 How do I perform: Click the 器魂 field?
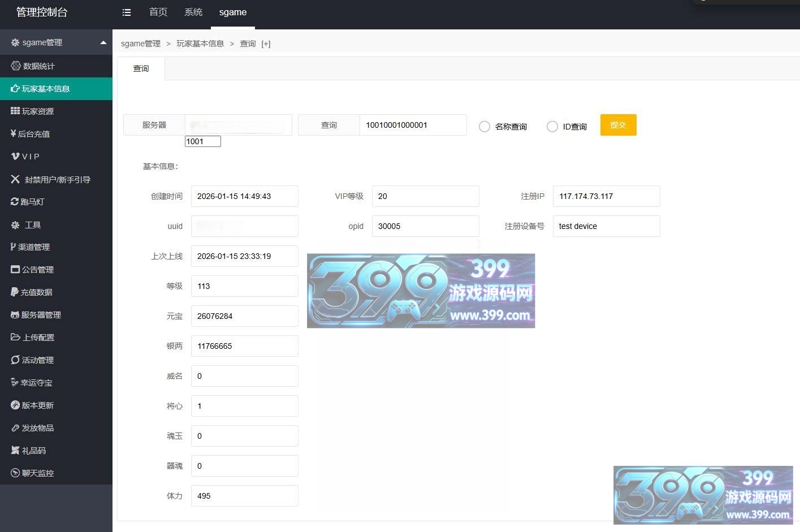click(245, 466)
